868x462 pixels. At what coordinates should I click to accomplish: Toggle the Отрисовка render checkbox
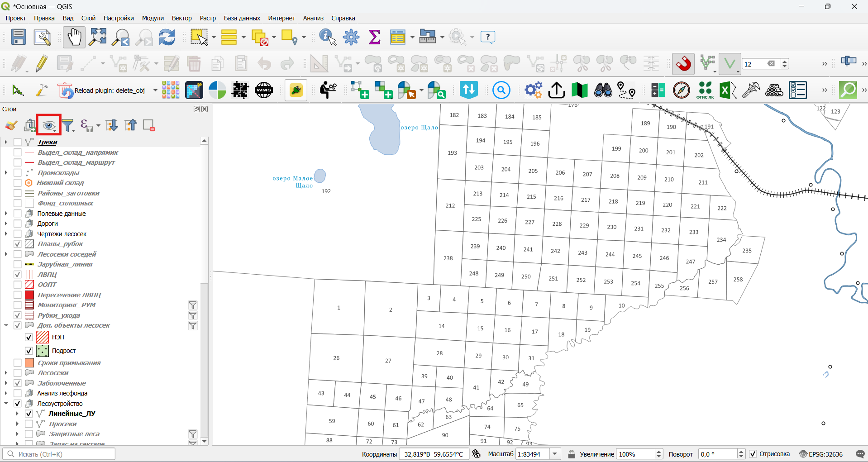(x=753, y=454)
